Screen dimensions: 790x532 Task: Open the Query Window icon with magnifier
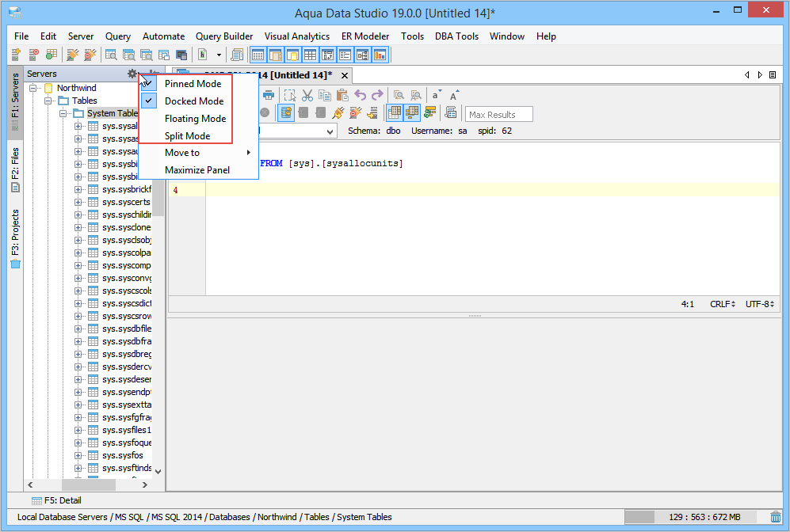pyautogui.click(x=111, y=55)
